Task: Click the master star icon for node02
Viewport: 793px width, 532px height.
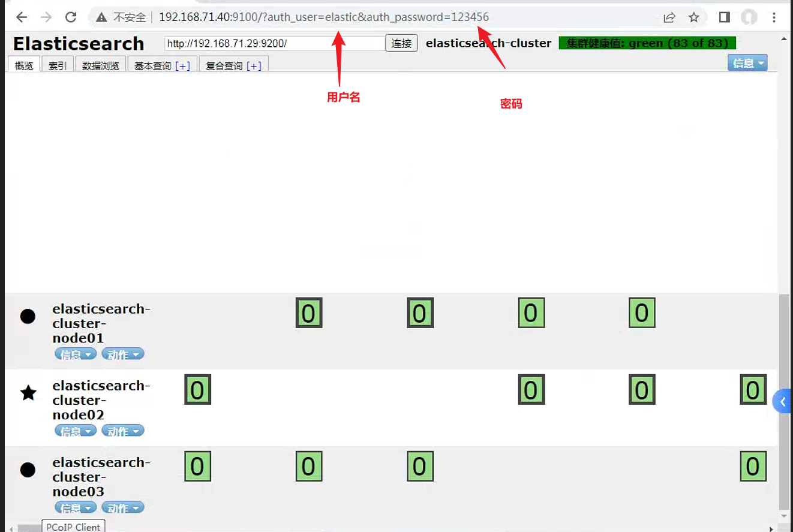Action: coord(28,393)
